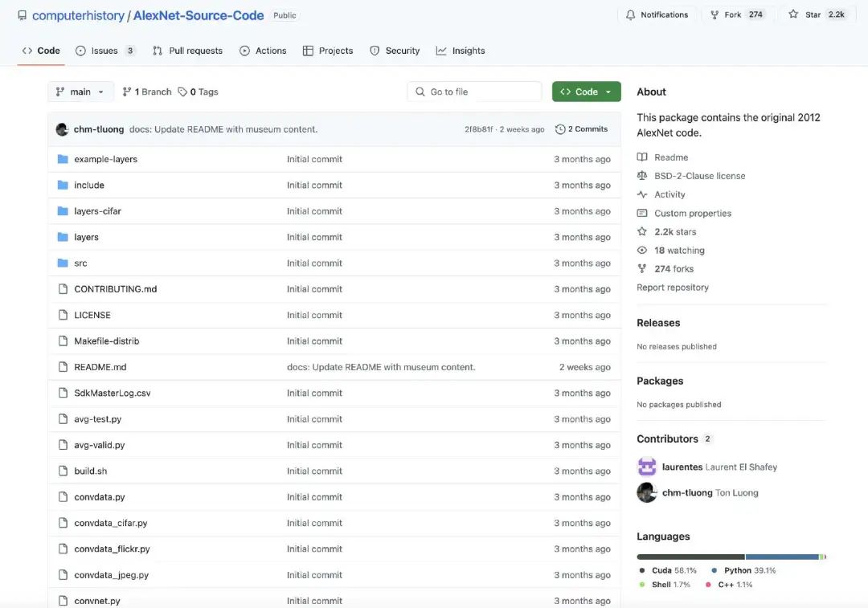Screen dimensions: 868x608
Task: Open the Projects tab
Action: click(x=328, y=51)
